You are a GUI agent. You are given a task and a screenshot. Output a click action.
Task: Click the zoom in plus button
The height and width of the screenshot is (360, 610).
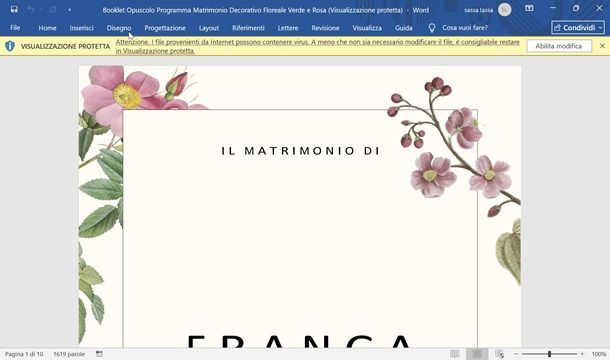[x=582, y=354]
